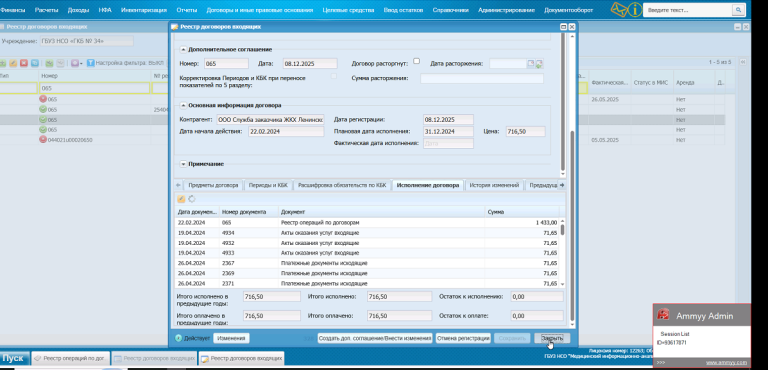The height and width of the screenshot is (370, 768).
Task: Open the Финансы menu
Action: (12, 10)
